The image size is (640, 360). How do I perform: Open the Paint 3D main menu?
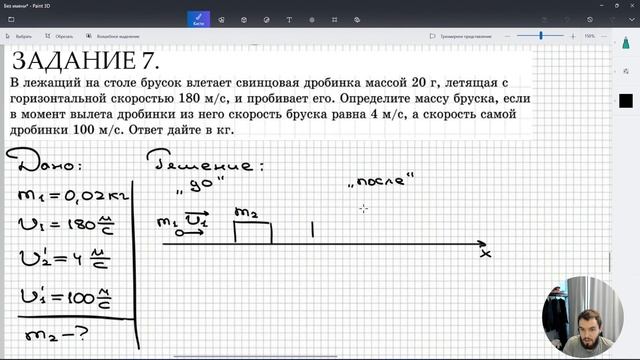coord(11,19)
